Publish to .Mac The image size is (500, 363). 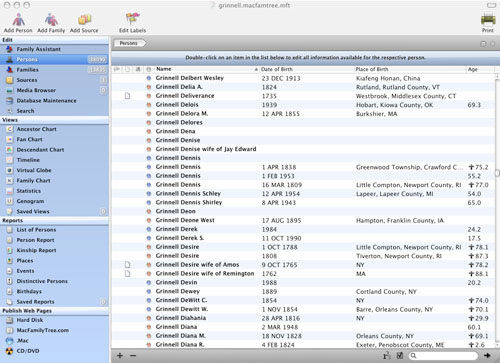(x=54, y=341)
